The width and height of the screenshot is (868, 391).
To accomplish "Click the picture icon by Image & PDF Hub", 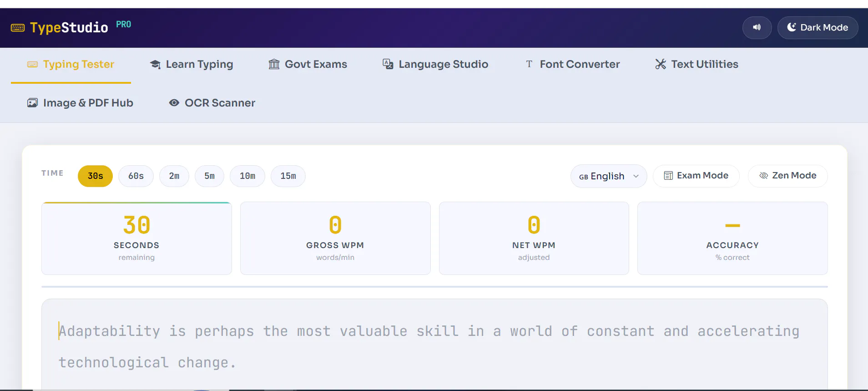I will point(32,103).
